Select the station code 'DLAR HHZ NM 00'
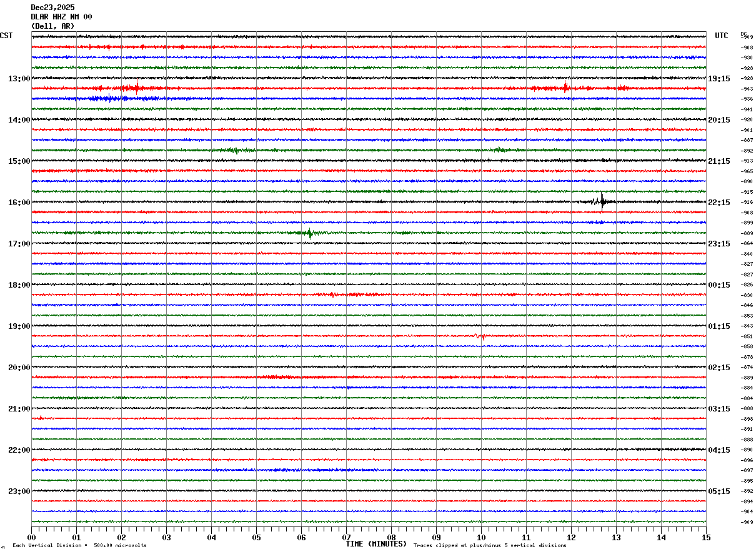Screen dimensions: 756x554 click(x=61, y=17)
